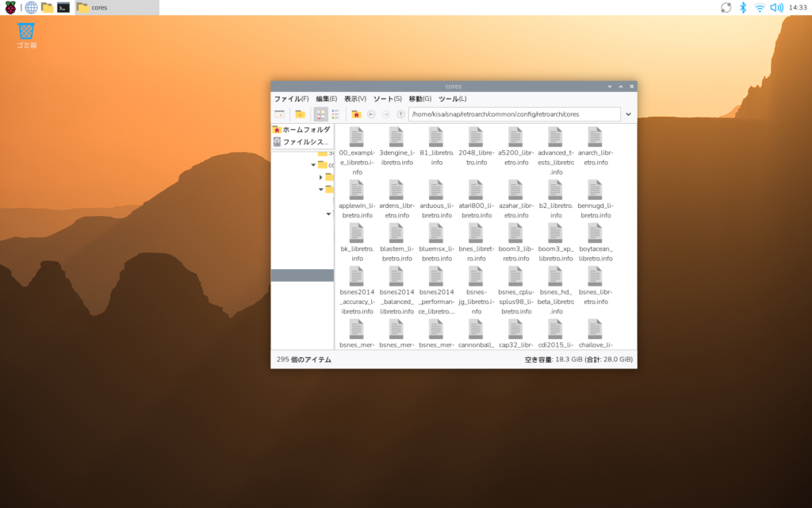Click the new folder toolbar icon
This screenshot has height=508, width=812.
300,114
